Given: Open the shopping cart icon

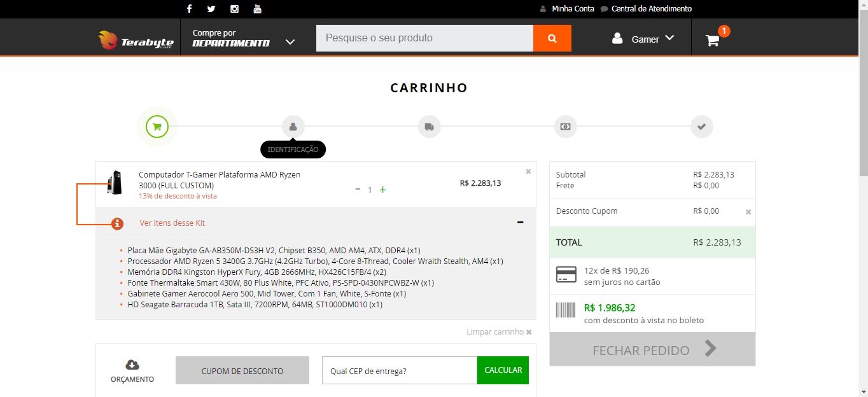Looking at the screenshot, I should (713, 40).
